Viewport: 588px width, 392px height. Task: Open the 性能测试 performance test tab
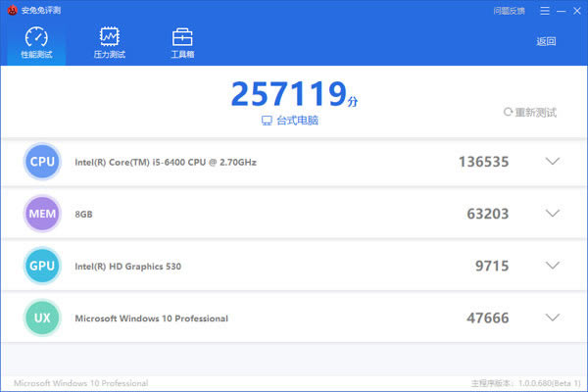tap(36, 43)
